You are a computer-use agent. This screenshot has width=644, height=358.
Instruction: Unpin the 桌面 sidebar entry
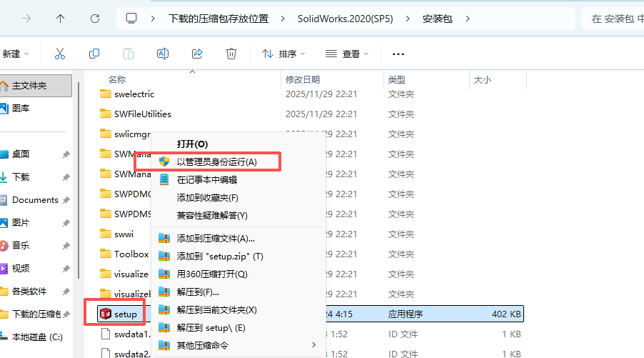[66, 154]
